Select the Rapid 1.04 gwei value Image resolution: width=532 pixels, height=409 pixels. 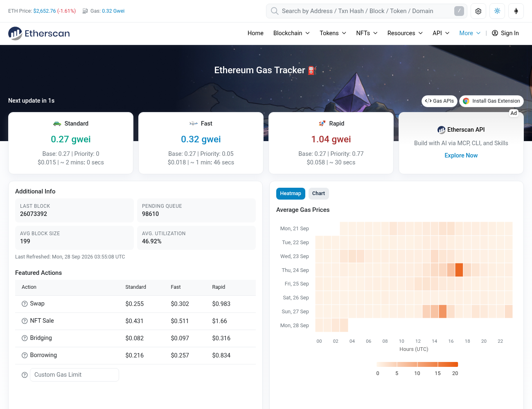tap(331, 139)
